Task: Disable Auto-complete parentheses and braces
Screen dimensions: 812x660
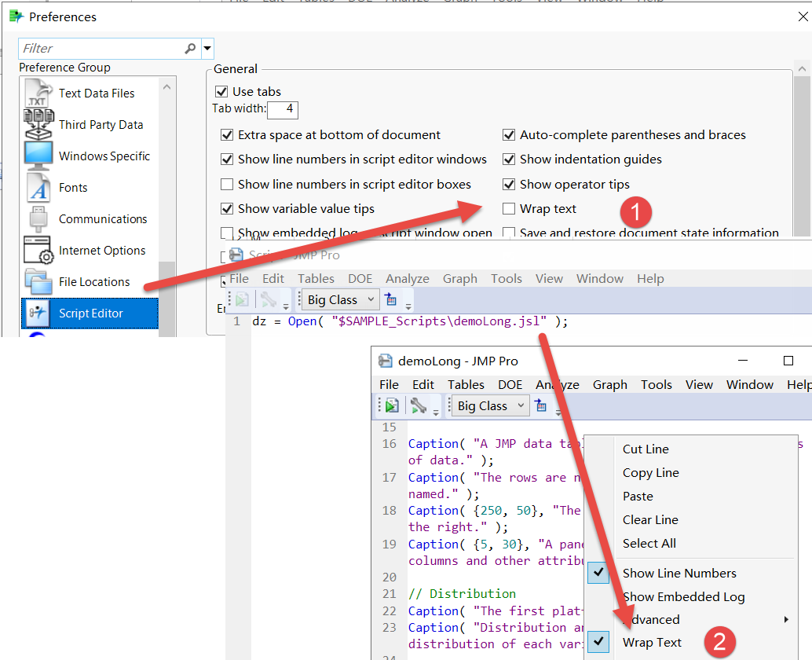Action: point(510,134)
